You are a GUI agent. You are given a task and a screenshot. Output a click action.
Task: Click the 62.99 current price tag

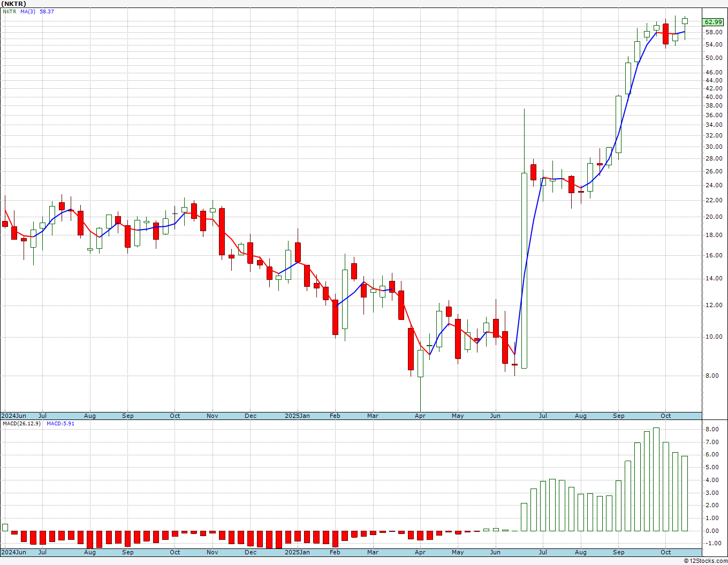[x=713, y=22]
